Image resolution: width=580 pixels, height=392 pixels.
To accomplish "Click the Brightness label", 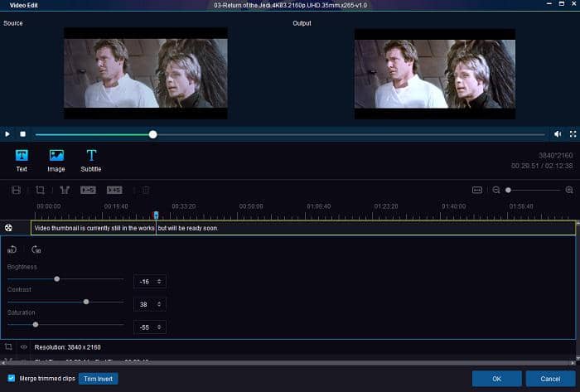I will (22, 267).
